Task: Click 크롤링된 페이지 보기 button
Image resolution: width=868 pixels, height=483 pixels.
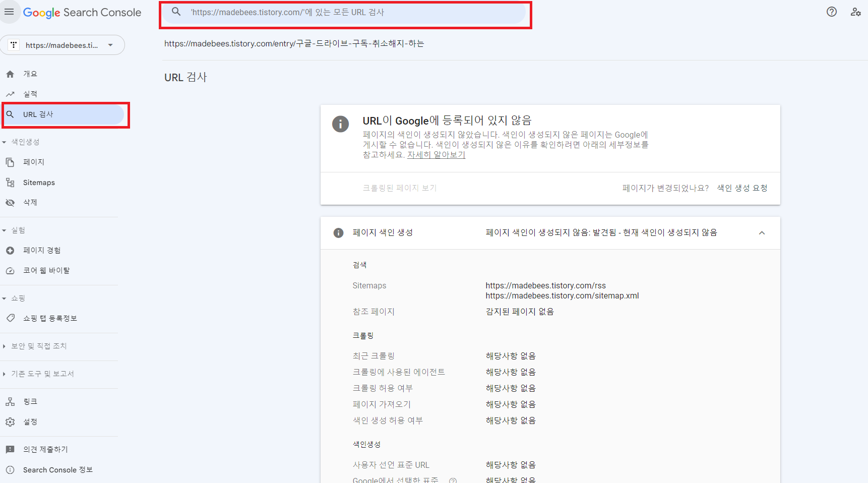Action: pos(400,188)
